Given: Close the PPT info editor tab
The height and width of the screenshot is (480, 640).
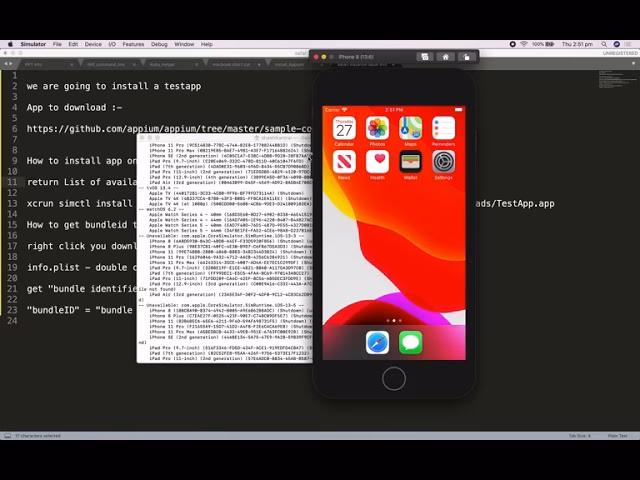Looking at the screenshot, I should (x=72, y=64).
